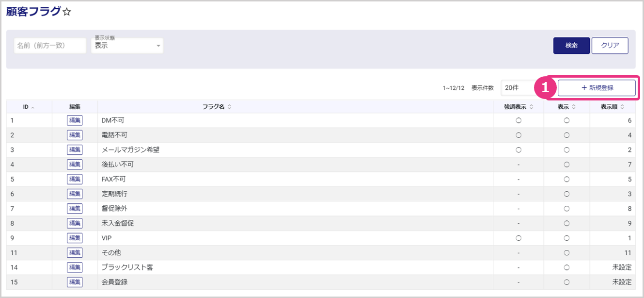Click 強調表示 circle for 電話不可 row

[518, 135]
